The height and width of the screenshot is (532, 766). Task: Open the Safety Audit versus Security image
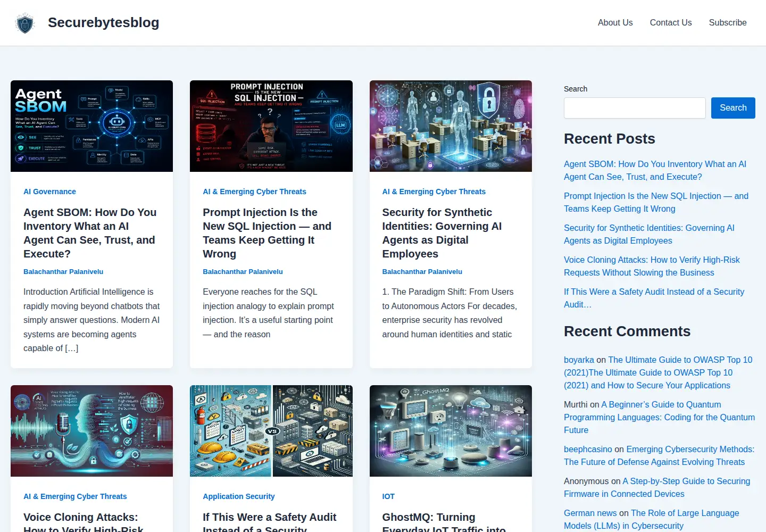click(x=271, y=431)
